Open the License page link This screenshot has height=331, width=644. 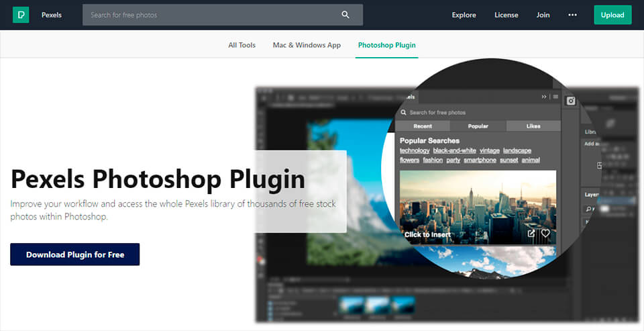tap(506, 15)
